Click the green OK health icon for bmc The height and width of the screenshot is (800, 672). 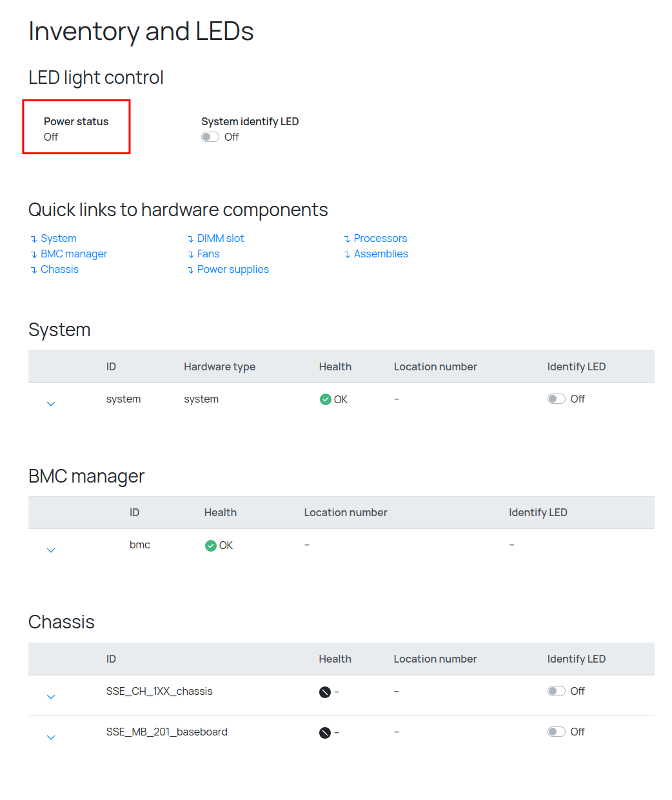click(211, 546)
